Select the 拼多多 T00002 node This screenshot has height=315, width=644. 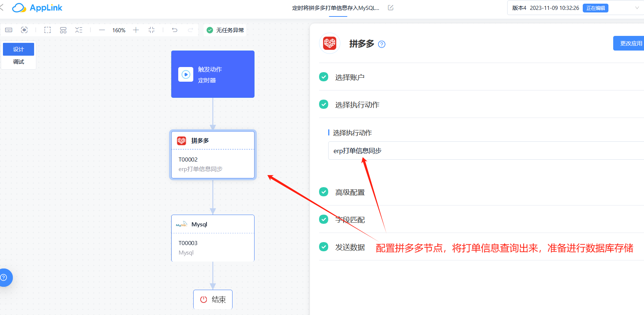(213, 155)
